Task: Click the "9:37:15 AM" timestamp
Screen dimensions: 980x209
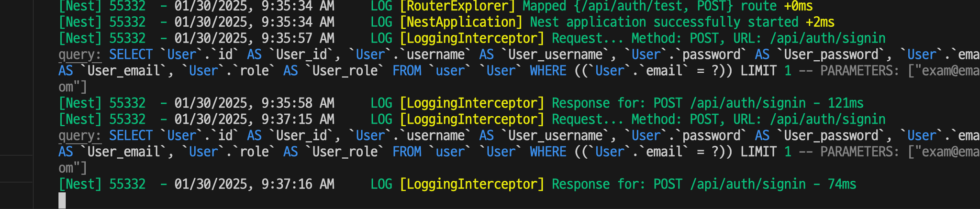Action: pyautogui.click(x=298, y=120)
